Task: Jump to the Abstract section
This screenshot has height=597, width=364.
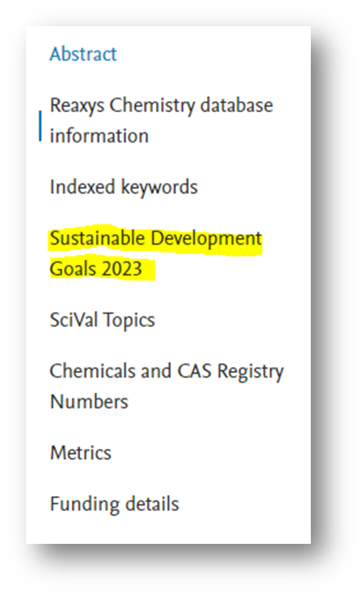Action: coord(83,54)
